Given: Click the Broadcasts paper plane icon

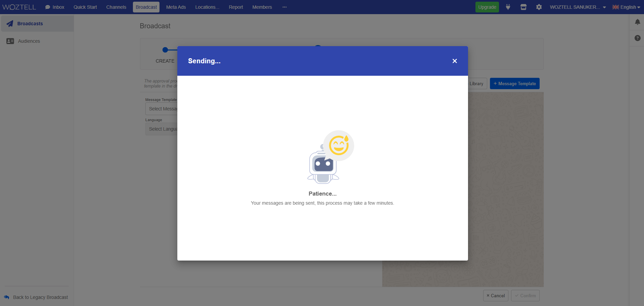Looking at the screenshot, I should pos(10,24).
